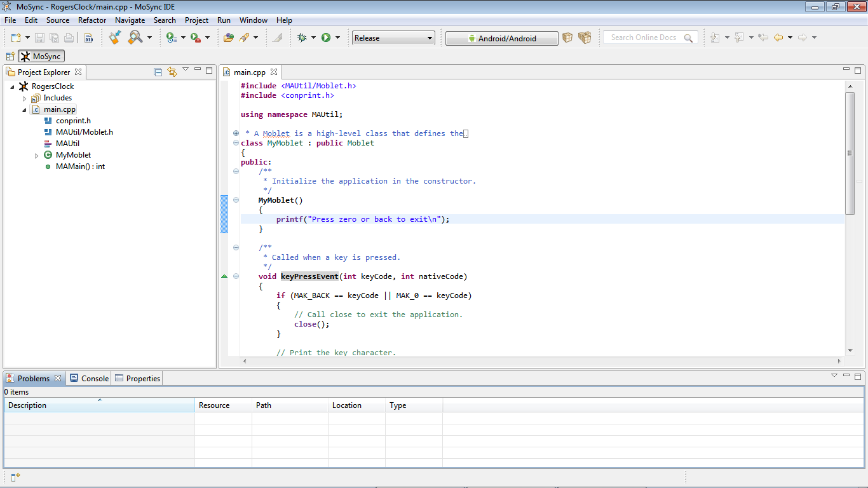Click the status bar new-item icon
This screenshot has width=868, height=488.
coord(15,477)
